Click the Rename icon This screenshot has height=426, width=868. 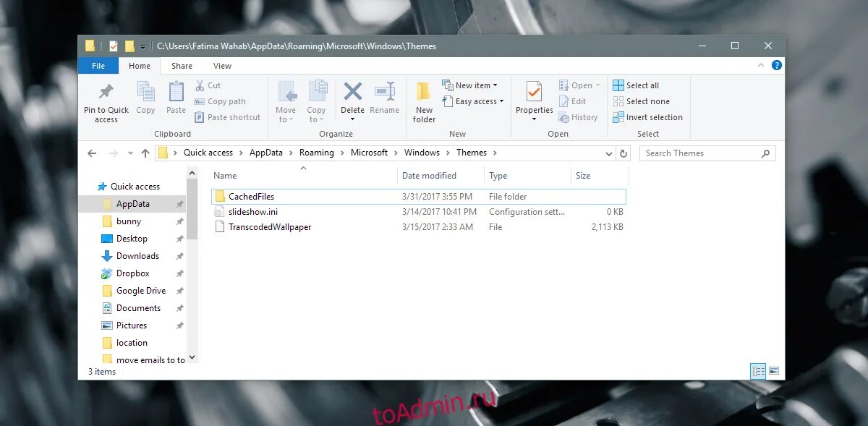tap(384, 92)
